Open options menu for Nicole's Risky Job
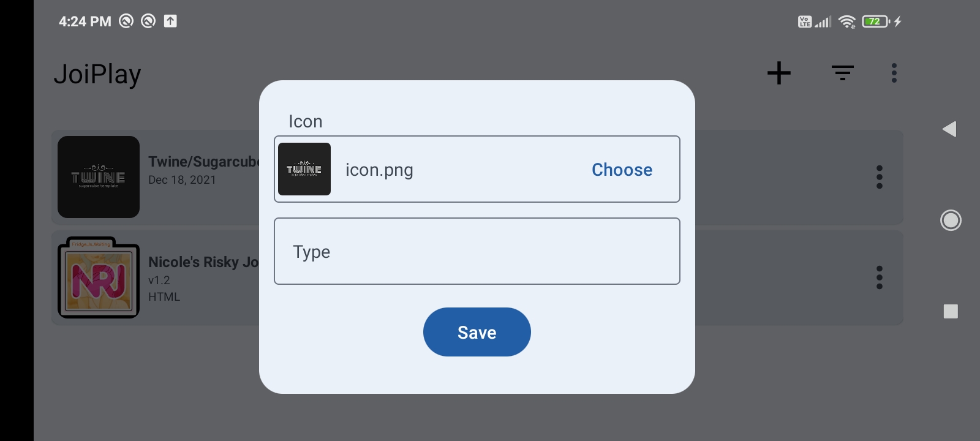Viewport: 980px width, 441px height. 880,277
